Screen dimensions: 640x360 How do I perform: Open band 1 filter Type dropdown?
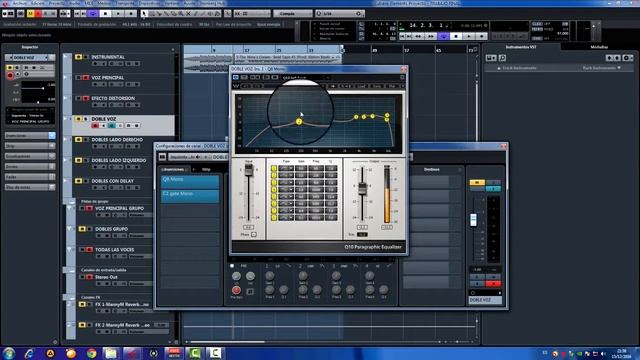pyautogui.click(x=286, y=168)
